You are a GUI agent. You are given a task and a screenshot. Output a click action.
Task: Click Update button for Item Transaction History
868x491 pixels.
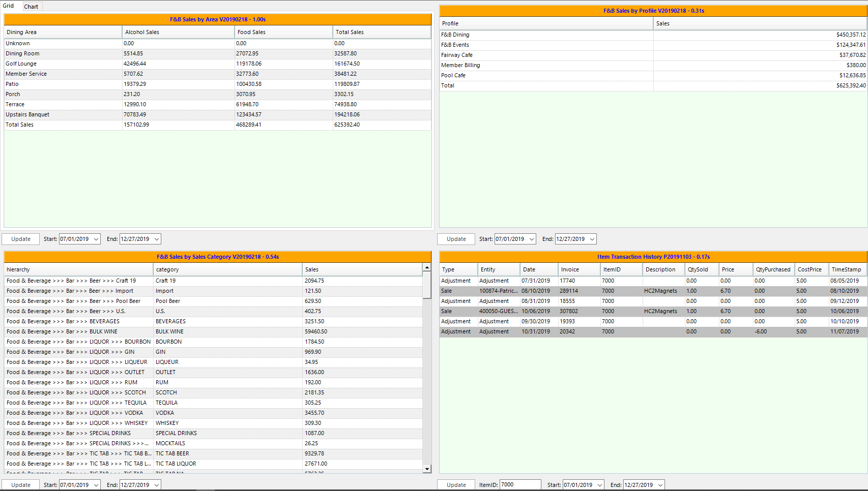(x=456, y=485)
